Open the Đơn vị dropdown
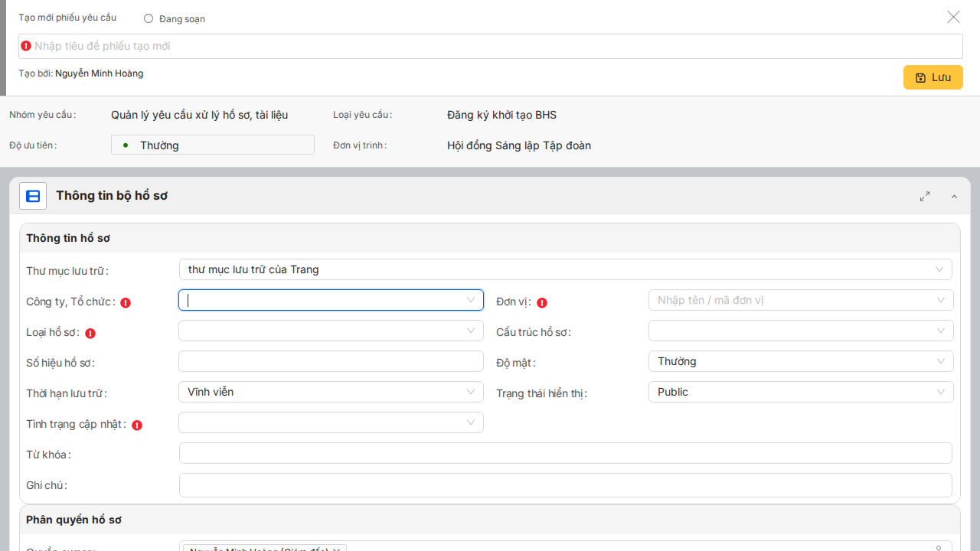The width and height of the screenshot is (980, 551). pos(800,300)
